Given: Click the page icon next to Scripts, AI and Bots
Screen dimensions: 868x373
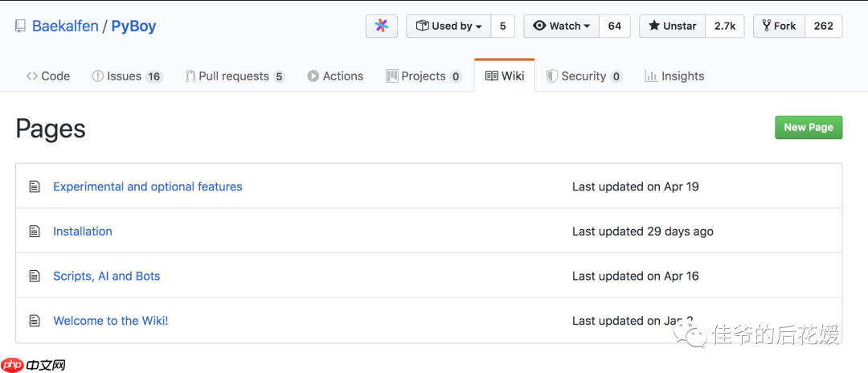Looking at the screenshot, I should (35, 277).
